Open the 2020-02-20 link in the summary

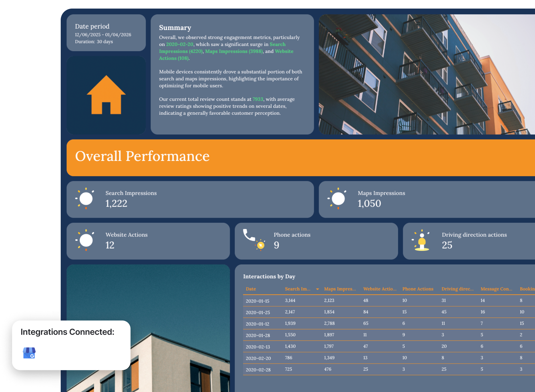[x=180, y=44]
